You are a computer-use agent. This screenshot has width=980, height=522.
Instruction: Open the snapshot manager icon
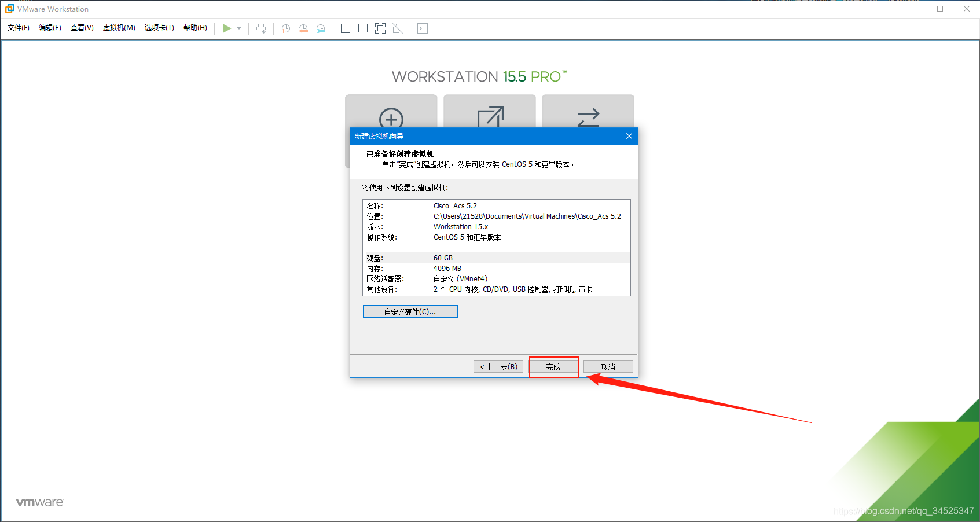click(x=321, y=28)
